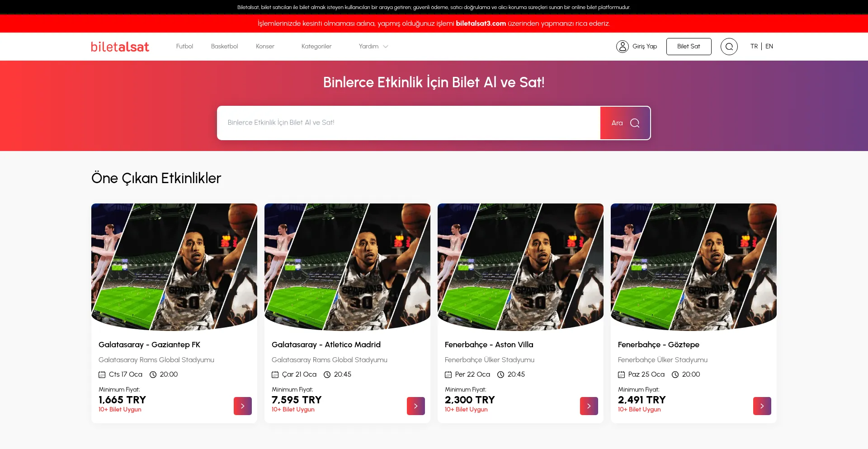
Task: Expand the Yardım dropdown menu
Action: pos(373,46)
